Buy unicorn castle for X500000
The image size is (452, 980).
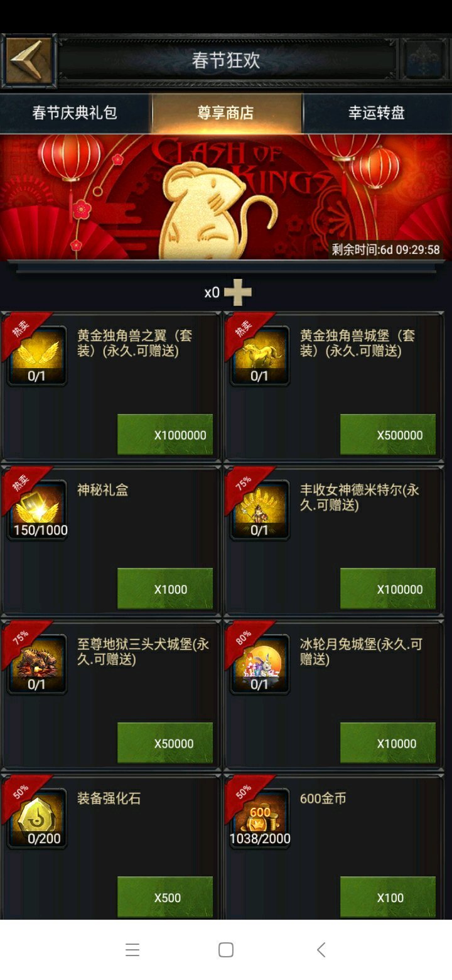(388, 435)
